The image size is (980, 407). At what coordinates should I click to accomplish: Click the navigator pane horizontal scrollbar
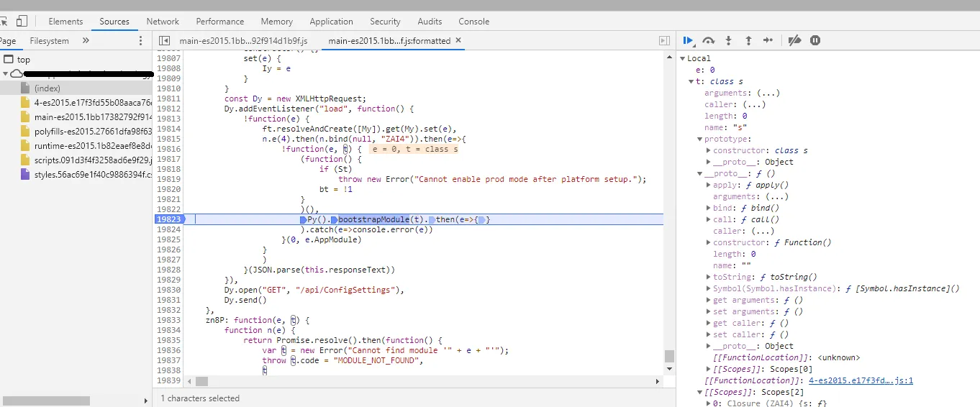pos(46,401)
